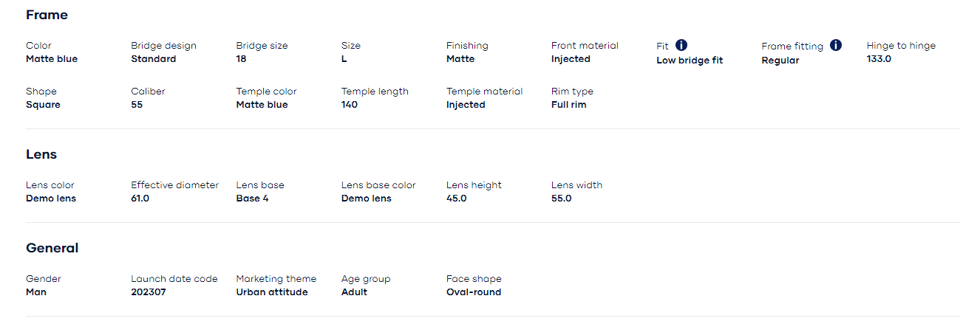Screen dimensions: 980x324
Task: Click the Bridge size value 18
Action: click(x=241, y=59)
